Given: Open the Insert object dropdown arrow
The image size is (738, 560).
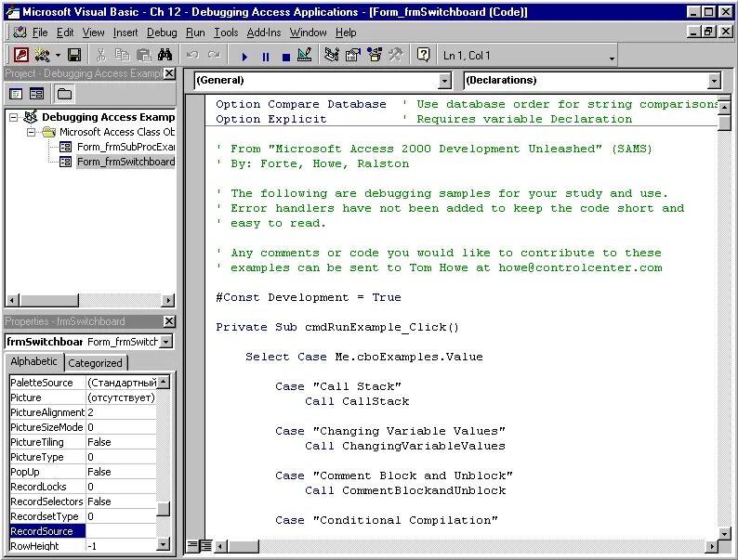Looking at the screenshot, I should coord(58,56).
